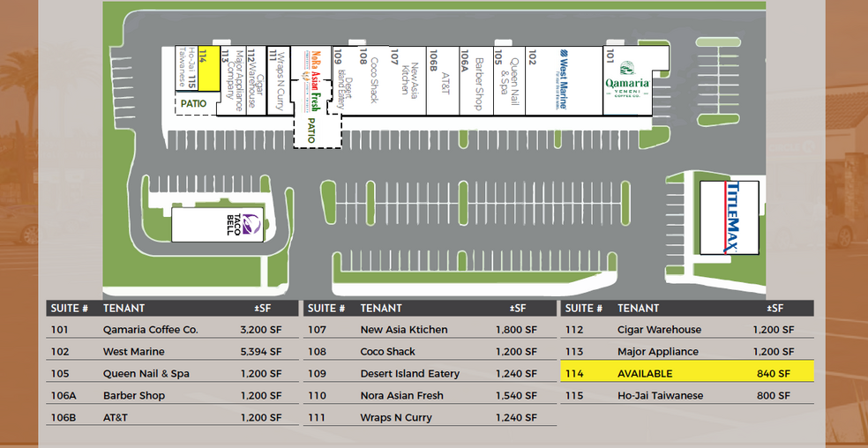Click the 1,240 SF value for suite 109
The height and width of the screenshot is (448, 868).
click(x=516, y=374)
